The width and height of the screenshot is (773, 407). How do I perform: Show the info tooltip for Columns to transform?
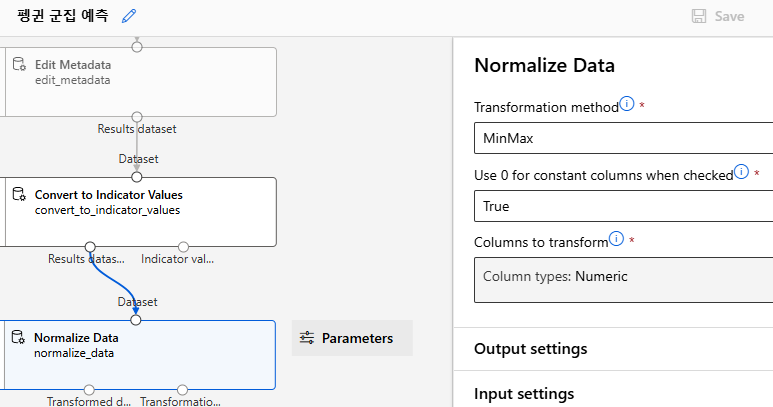(616, 238)
